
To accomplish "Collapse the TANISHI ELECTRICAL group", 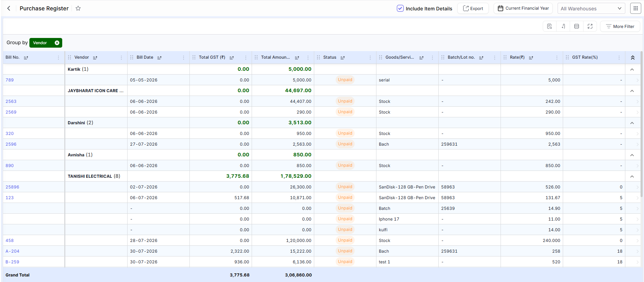I will tap(632, 176).
